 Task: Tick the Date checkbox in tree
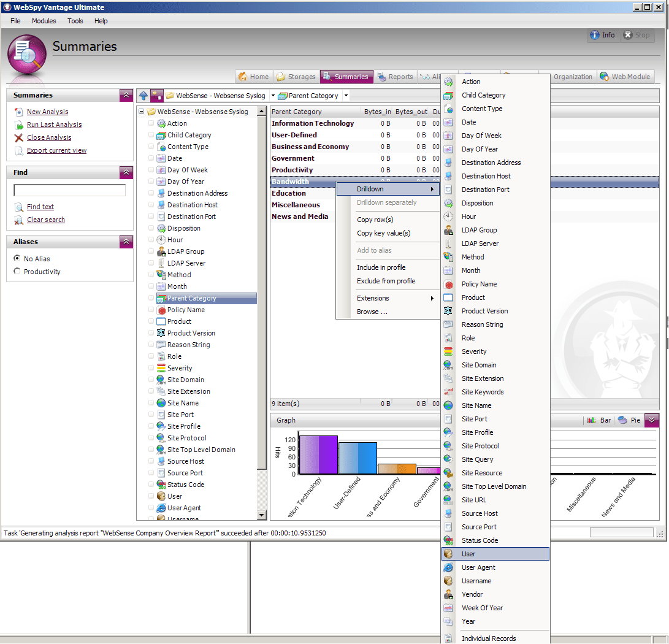(151, 158)
